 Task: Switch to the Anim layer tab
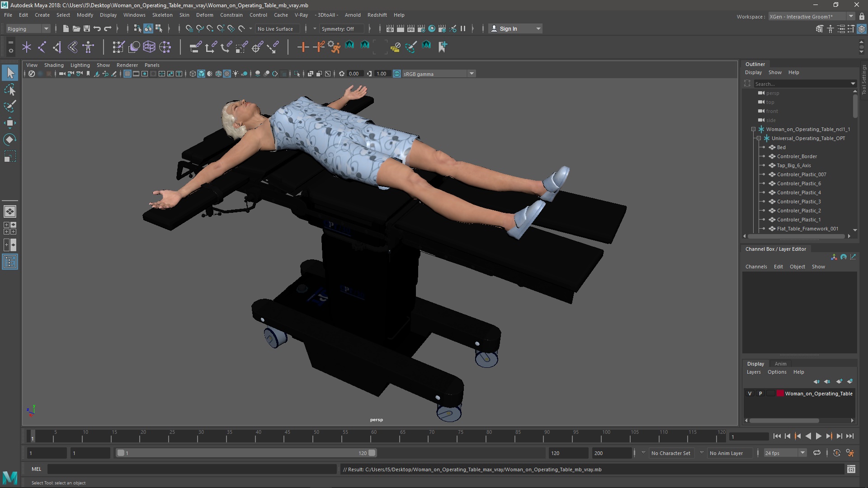[x=780, y=364]
